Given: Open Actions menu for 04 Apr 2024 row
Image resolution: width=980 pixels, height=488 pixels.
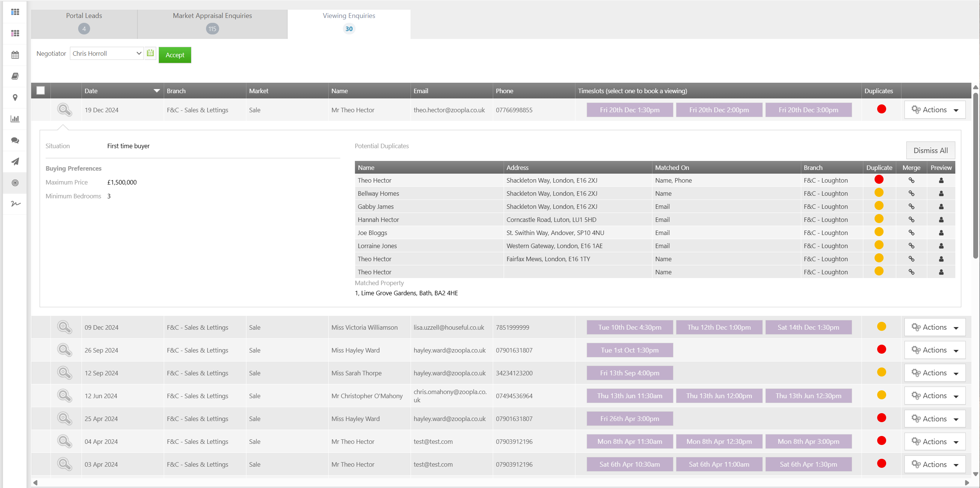Looking at the screenshot, I should point(935,442).
